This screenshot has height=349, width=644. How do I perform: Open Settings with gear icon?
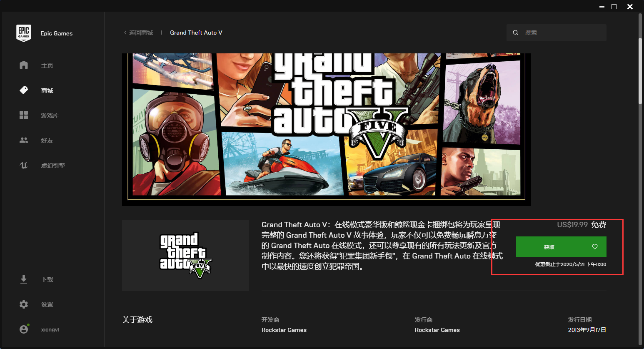point(24,304)
